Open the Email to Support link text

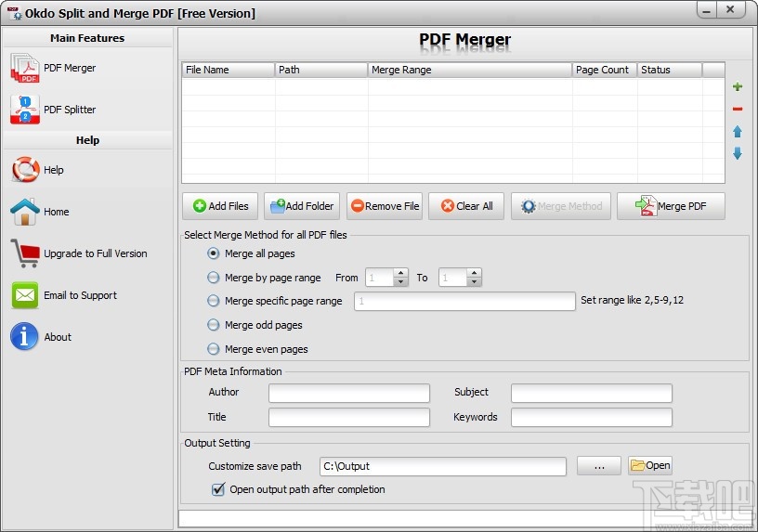(80, 295)
